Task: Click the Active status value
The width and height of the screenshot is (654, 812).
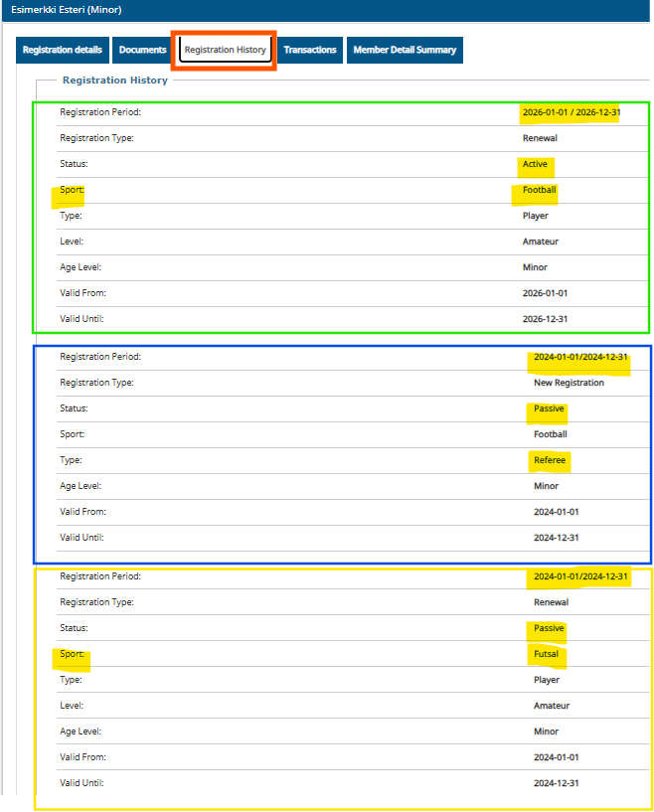Action: [x=535, y=164]
